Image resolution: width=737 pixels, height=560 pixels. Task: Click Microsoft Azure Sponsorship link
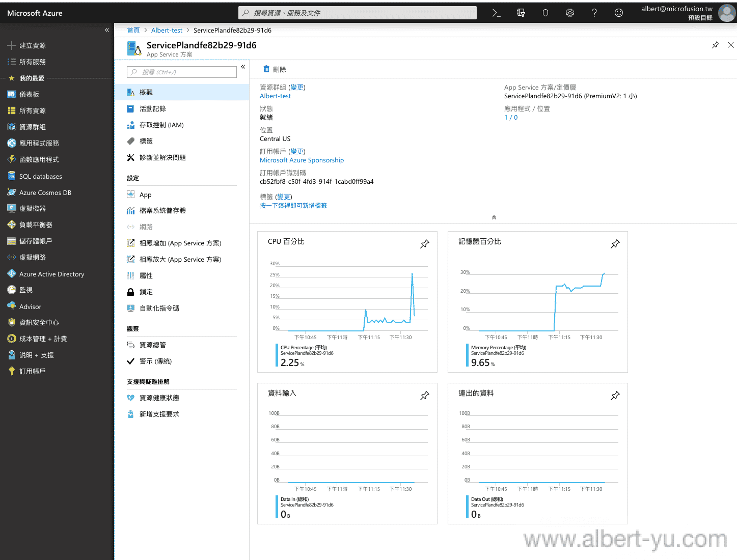[x=302, y=160]
